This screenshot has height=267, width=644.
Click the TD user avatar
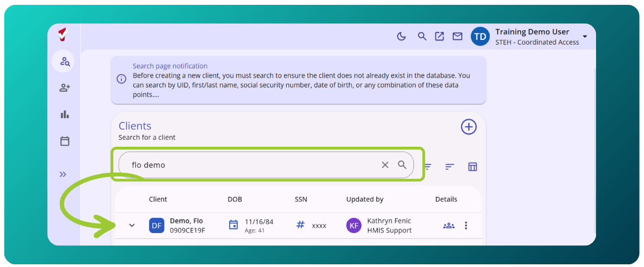click(x=481, y=37)
